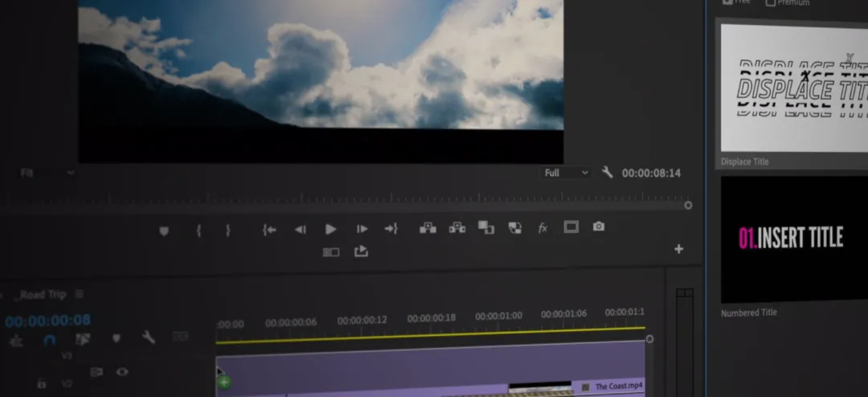Click the Mark Out brace icon
This screenshot has height=397, width=868.
coord(227,231)
